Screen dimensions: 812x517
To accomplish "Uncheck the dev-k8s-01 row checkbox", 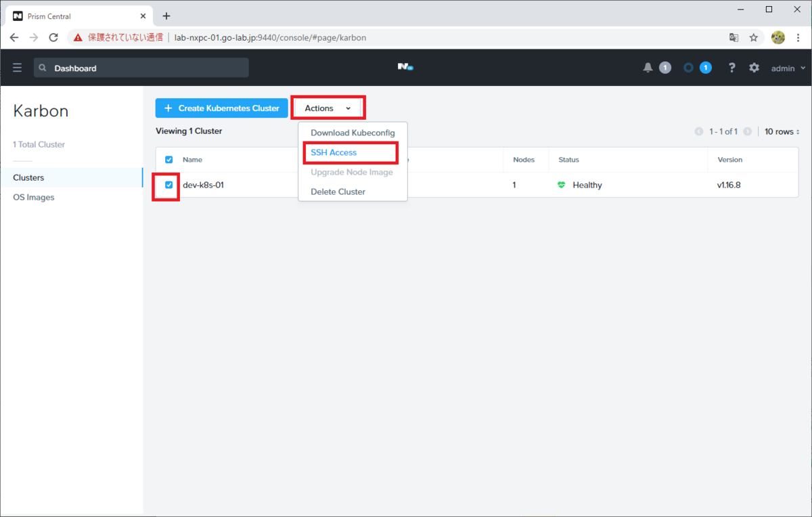I will 169,185.
